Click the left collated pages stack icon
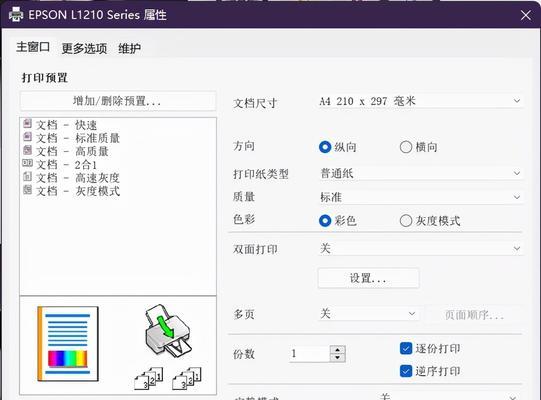Image resolution: width=541 pixels, height=400 pixels. 149,378
